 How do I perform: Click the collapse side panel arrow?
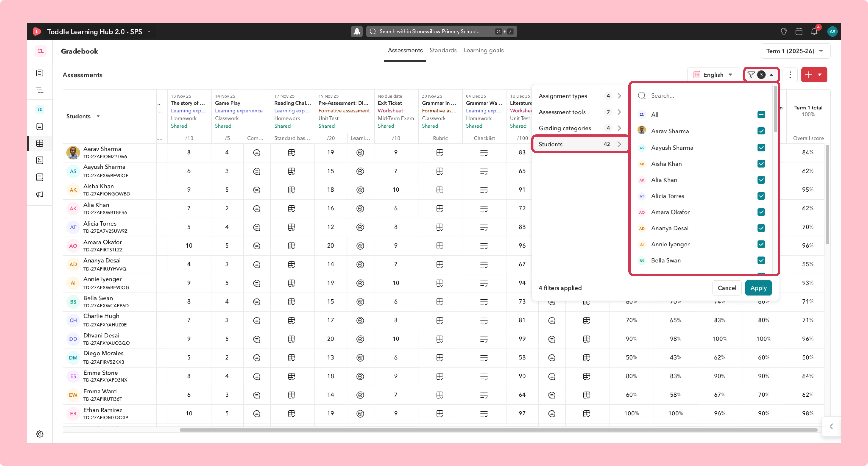point(831,426)
